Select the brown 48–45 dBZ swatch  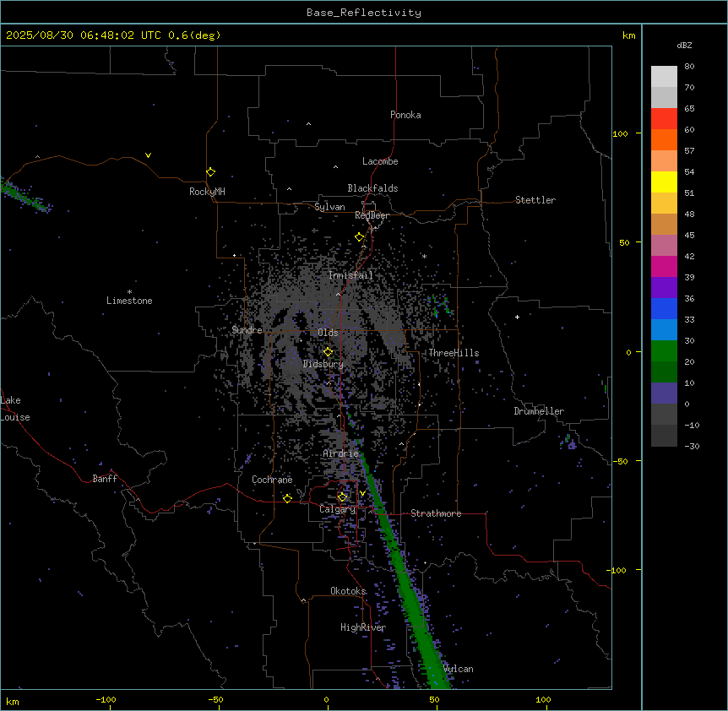(664, 224)
